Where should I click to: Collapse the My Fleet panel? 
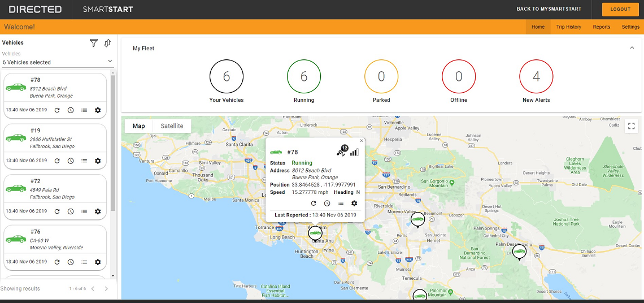pyautogui.click(x=632, y=47)
